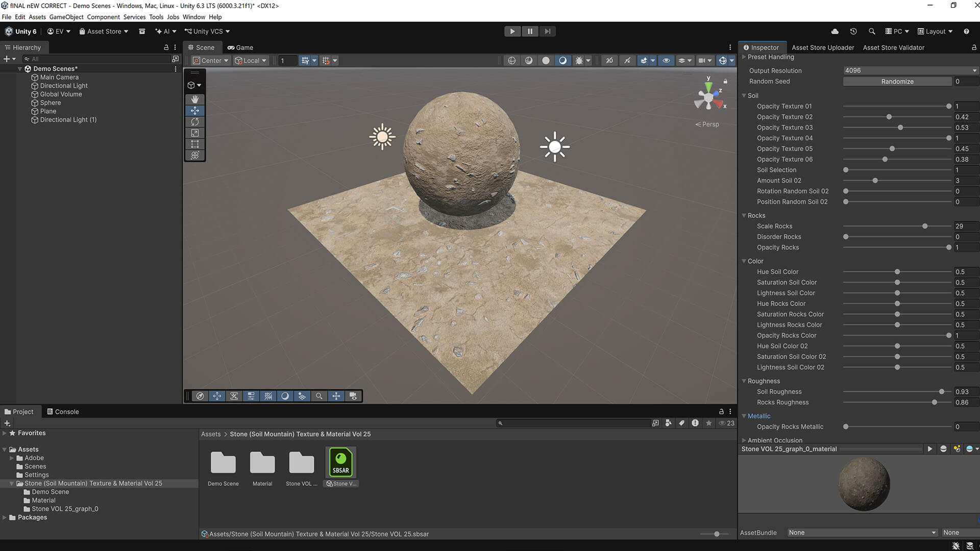Click the Hierarchy search-by-type icon
980x551 pixels.
tap(175, 59)
